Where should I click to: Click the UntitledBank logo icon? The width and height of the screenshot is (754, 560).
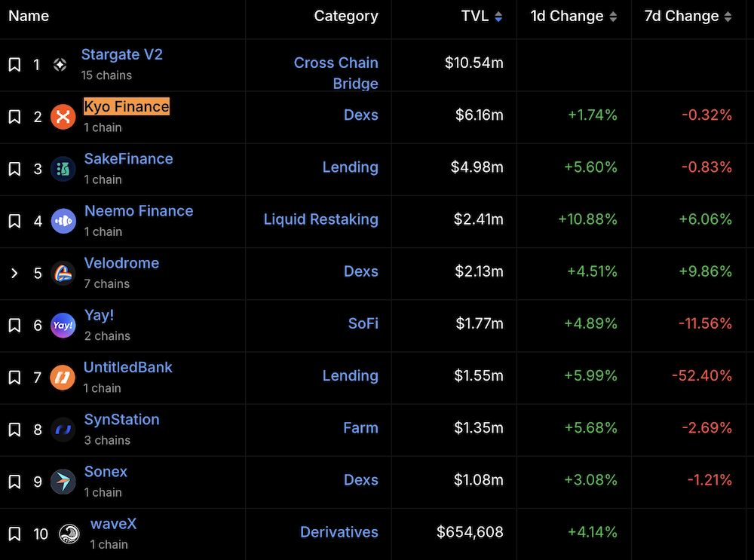63,377
